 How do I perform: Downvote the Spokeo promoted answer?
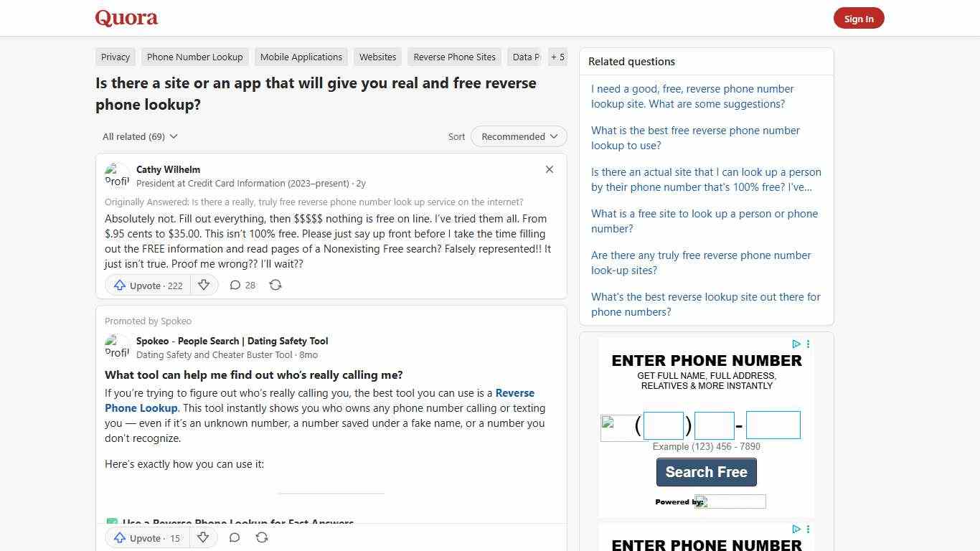pyautogui.click(x=203, y=538)
